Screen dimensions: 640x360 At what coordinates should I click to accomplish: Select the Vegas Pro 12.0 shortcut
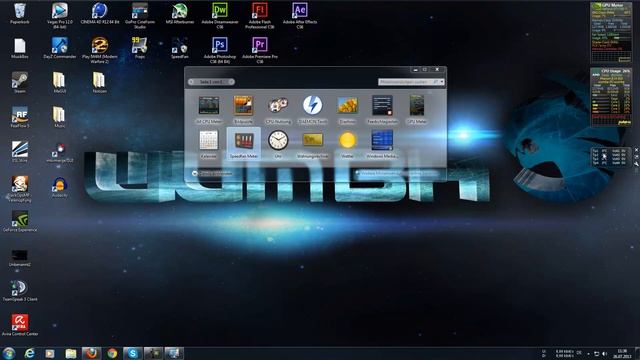pyautogui.click(x=60, y=16)
